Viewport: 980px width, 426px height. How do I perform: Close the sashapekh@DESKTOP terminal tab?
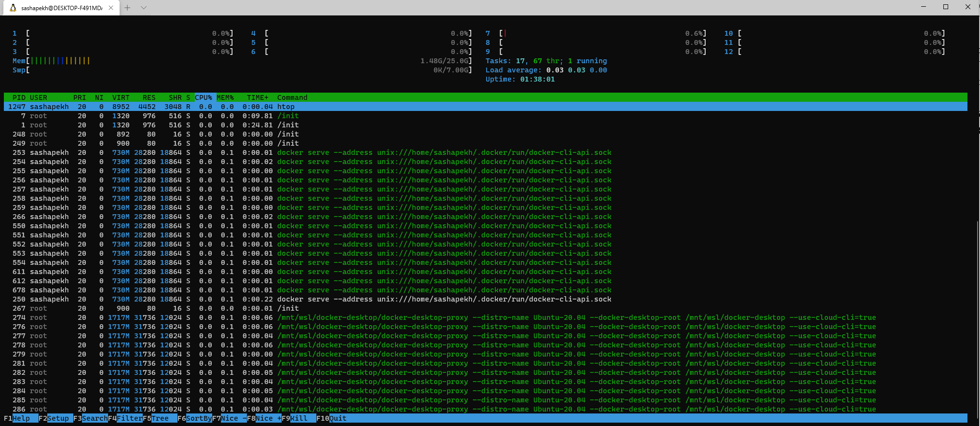(111, 8)
